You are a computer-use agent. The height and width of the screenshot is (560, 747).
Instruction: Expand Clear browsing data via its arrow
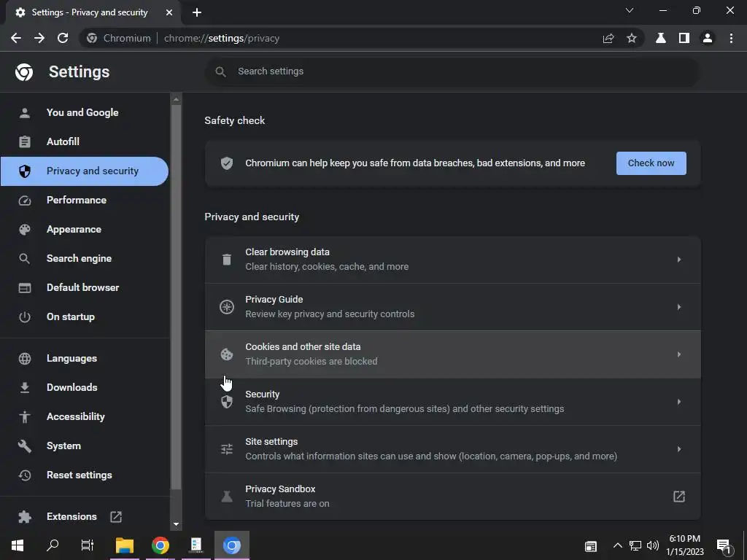pos(679,260)
